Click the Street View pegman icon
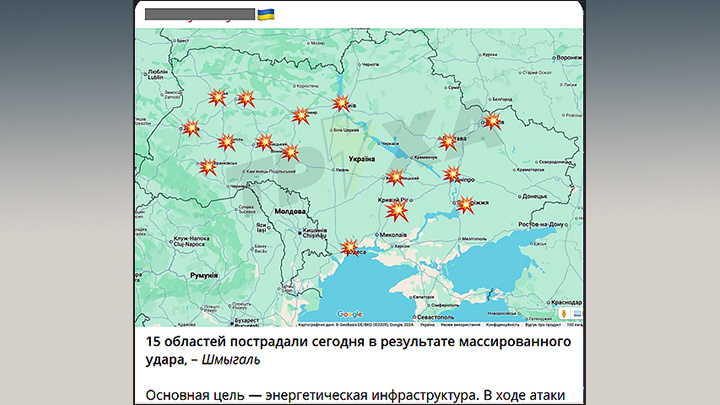 (564, 314)
